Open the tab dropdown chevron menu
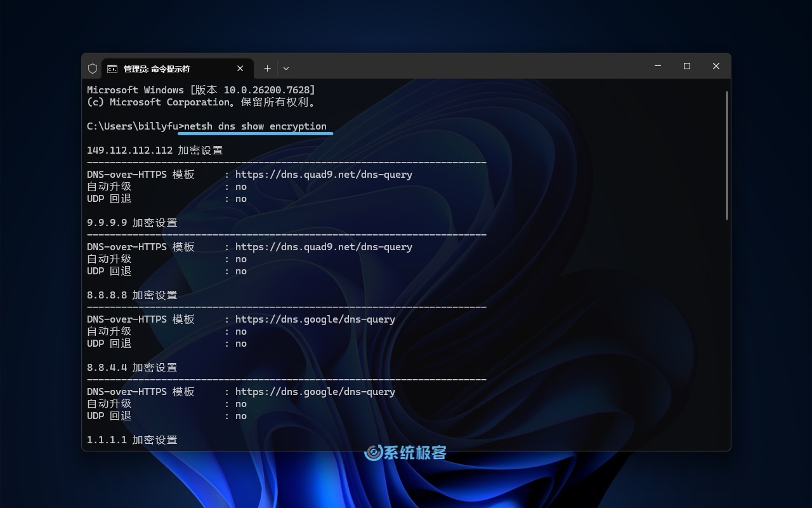This screenshot has height=508, width=812. [x=285, y=68]
